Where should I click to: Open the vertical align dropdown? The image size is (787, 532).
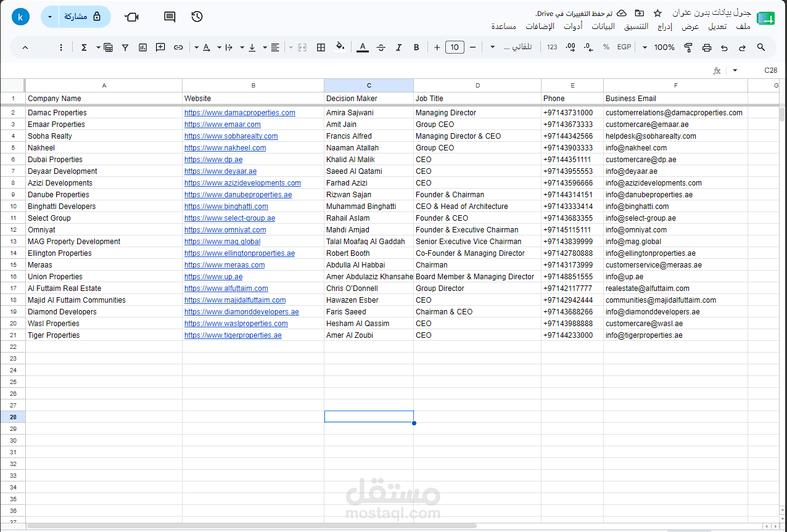pyautogui.click(x=247, y=47)
